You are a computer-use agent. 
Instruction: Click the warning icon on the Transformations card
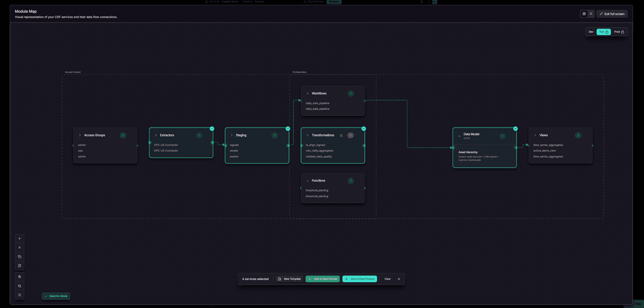click(341, 135)
